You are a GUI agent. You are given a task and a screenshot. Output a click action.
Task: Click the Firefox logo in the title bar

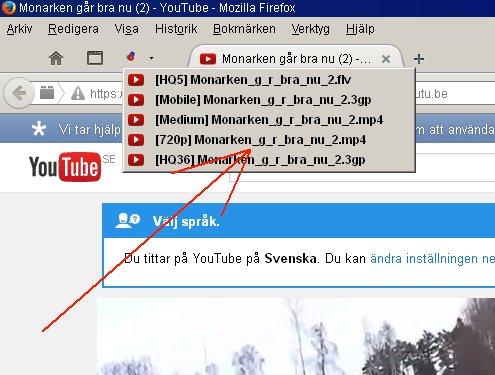pyautogui.click(x=8, y=8)
